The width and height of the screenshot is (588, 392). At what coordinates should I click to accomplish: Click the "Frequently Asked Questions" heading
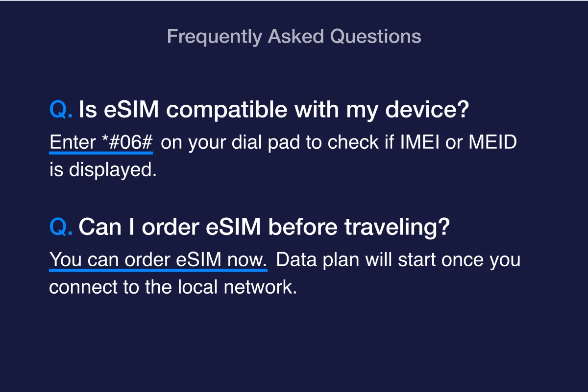294,37
